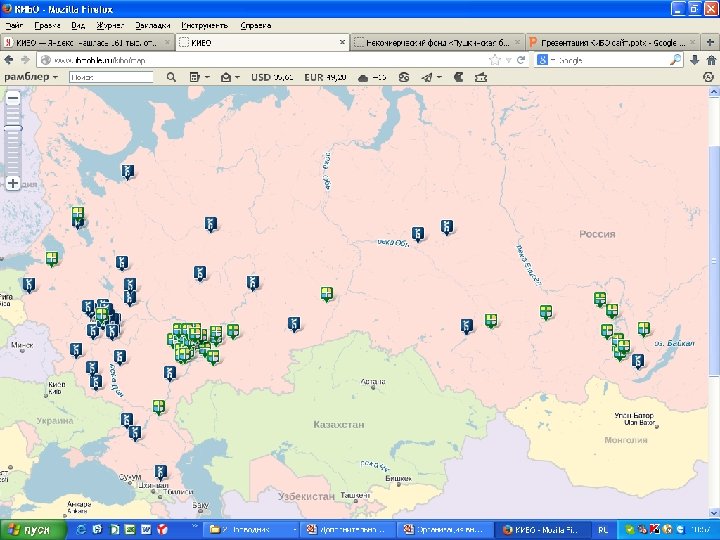The image size is (720, 540).
Task: Select the blue К marker above Рига
Action: click(29, 285)
